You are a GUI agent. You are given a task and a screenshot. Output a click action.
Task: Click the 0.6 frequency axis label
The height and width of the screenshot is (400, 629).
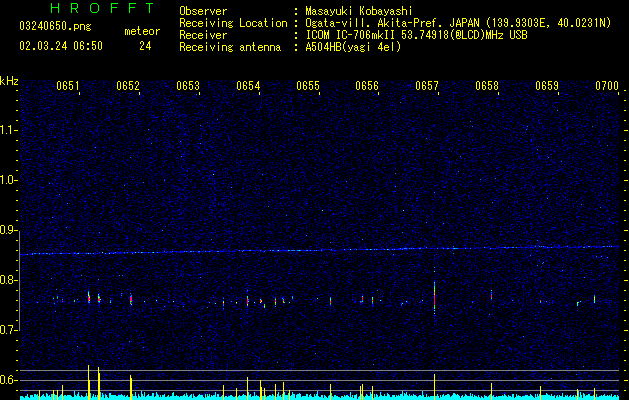pyautogui.click(x=8, y=380)
